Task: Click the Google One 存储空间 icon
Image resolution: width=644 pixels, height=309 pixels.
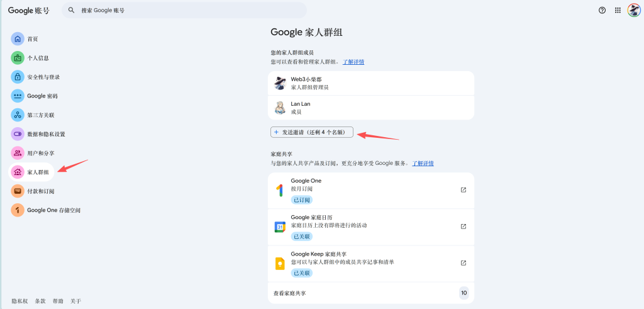Action: [x=18, y=210]
